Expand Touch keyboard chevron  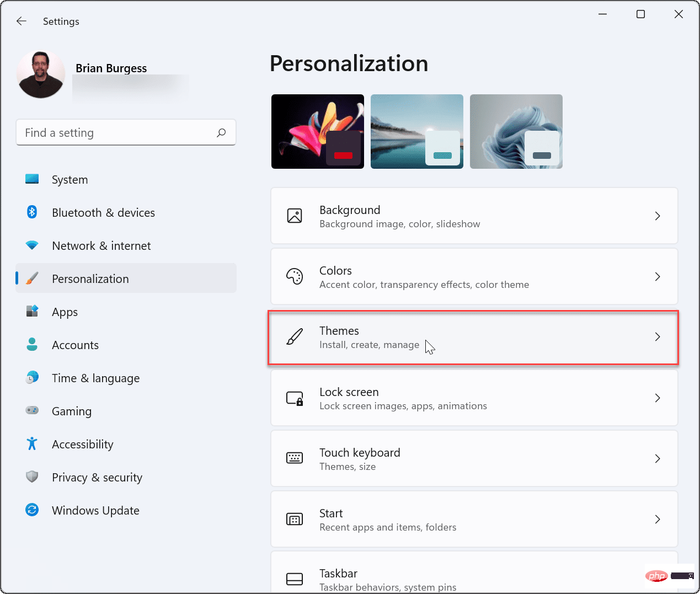tap(658, 458)
